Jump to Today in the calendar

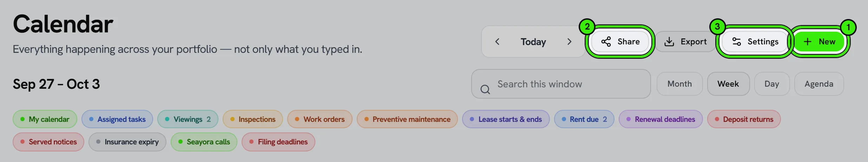coord(533,42)
